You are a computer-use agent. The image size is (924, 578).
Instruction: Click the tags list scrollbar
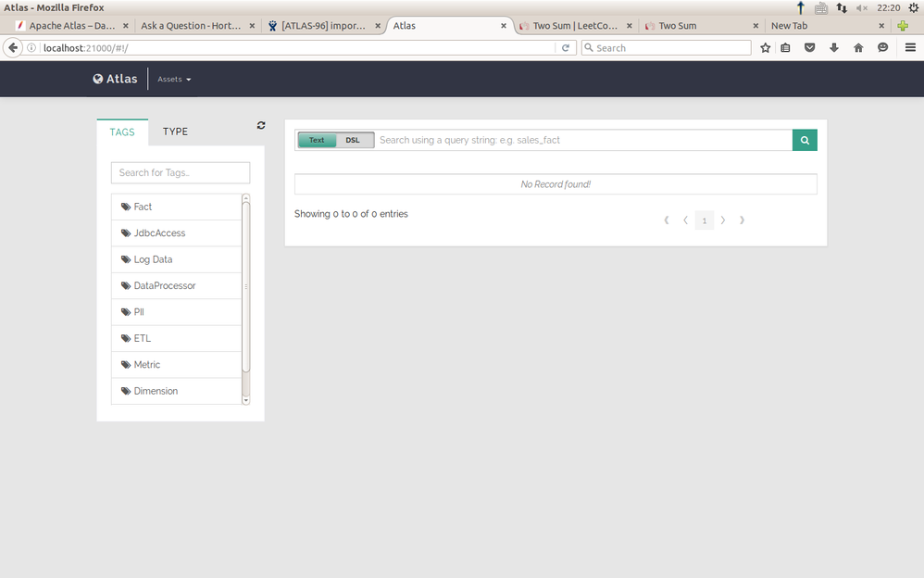[x=245, y=288]
